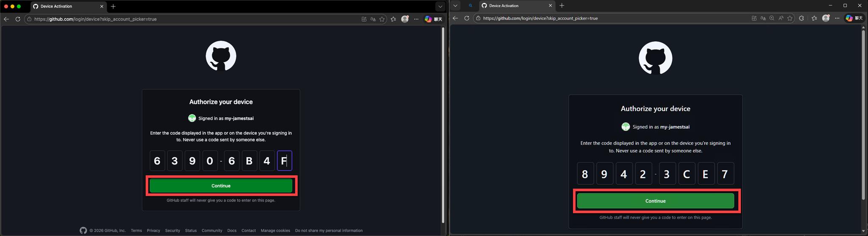This screenshot has width=868, height=236.
Task: Reload the page in the left browser window
Action: [x=18, y=19]
